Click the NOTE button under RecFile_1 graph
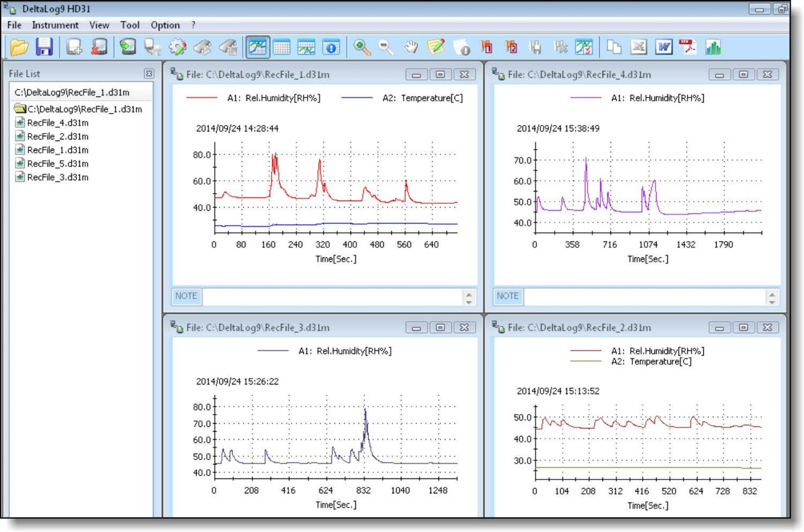Image resolution: width=804 pixels, height=532 pixels. pyautogui.click(x=186, y=296)
